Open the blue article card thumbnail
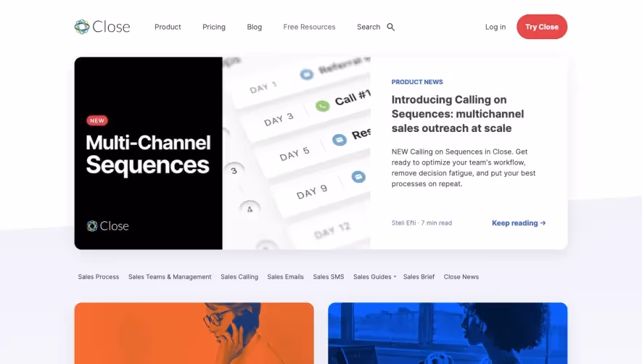This screenshot has height=364, width=642. click(x=448, y=334)
